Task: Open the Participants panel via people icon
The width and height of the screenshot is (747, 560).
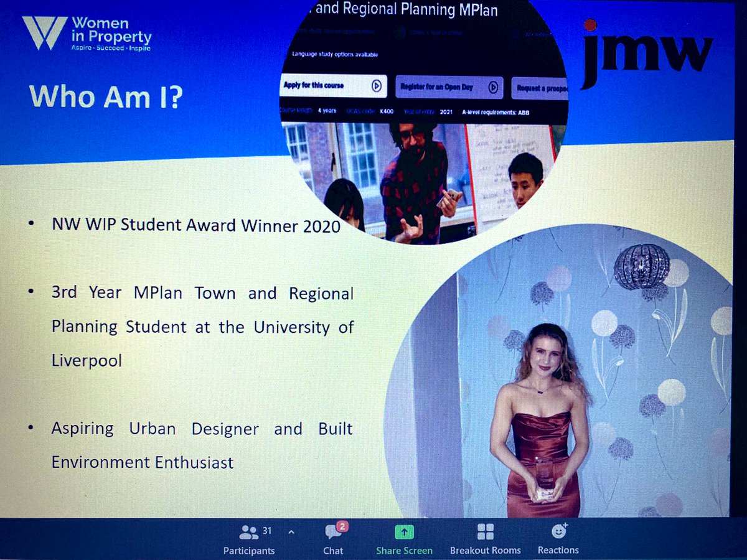Action: [249, 532]
